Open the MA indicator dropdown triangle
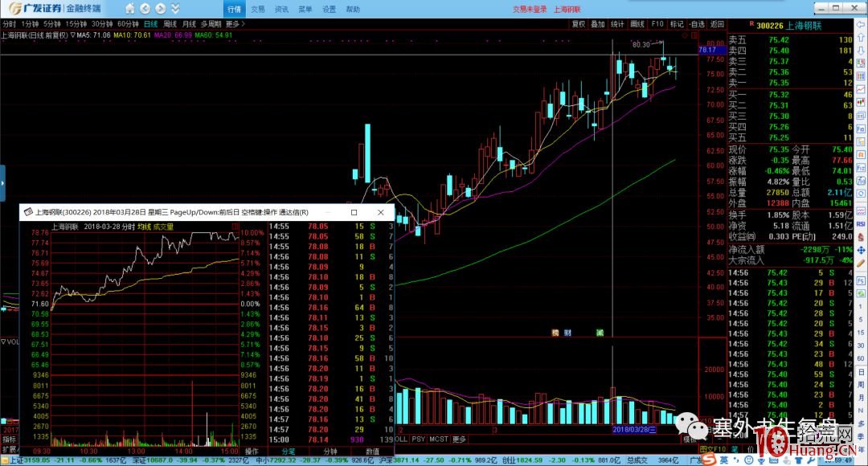 tap(72, 35)
